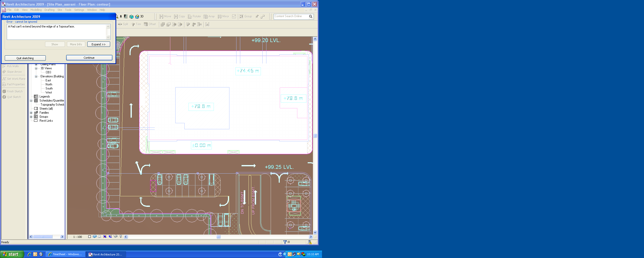Click the Temporary Hide/Isolate glasses icon
The width and height of the screenshot is (644, 258).
115,237
